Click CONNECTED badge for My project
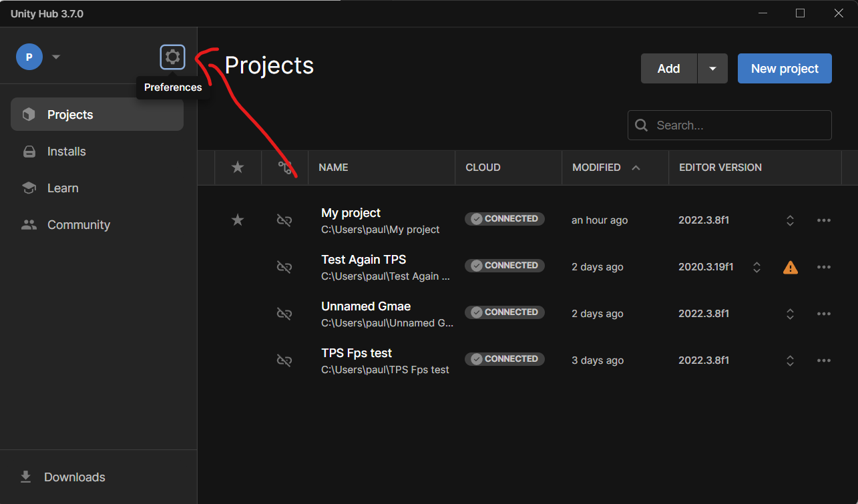The height and width of the screenshot is (504, 858). tap(505, 219)
